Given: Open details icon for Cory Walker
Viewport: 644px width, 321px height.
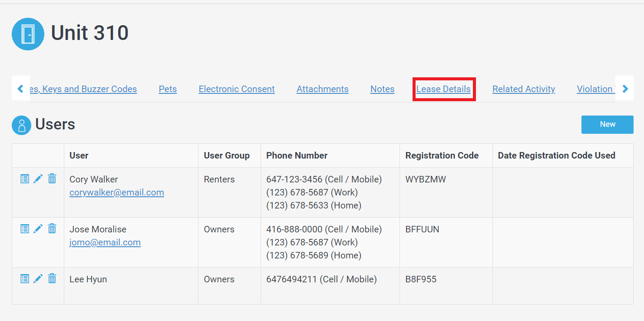Looking at the screenshot, I should (x=25, y=179).
